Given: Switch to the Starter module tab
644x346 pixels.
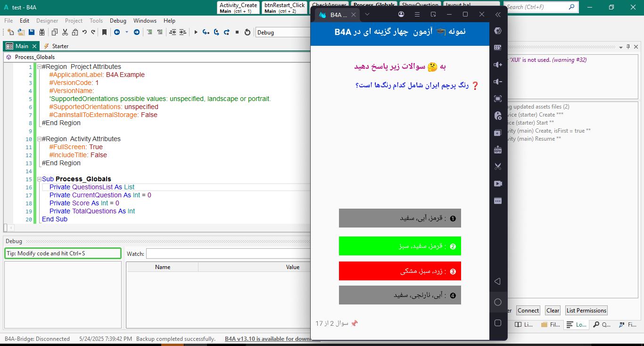Looking at the screenshot, I should 56,46.
